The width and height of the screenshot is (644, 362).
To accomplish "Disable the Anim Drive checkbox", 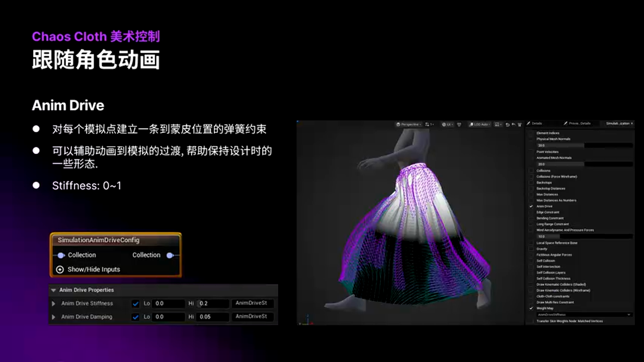I will pyautogui.click(x=532, y=206).
